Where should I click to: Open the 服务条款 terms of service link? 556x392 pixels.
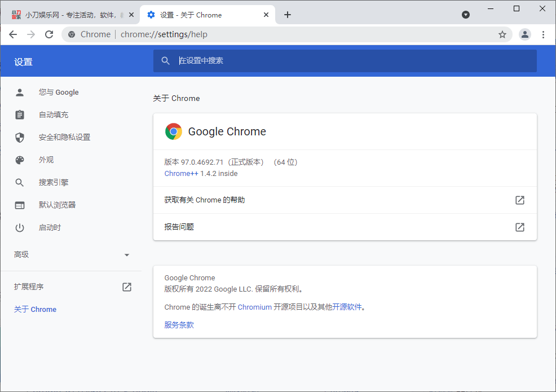click(179, 325)
